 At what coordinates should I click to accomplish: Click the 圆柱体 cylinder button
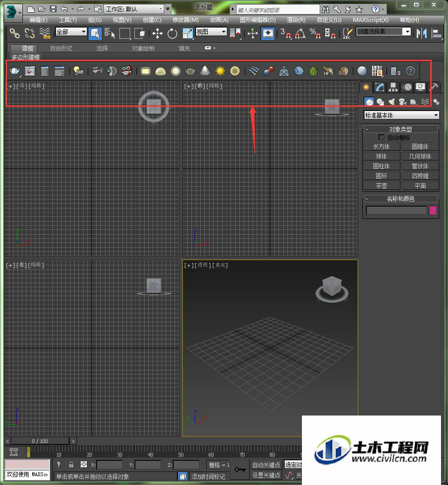[x=381, y=166]
